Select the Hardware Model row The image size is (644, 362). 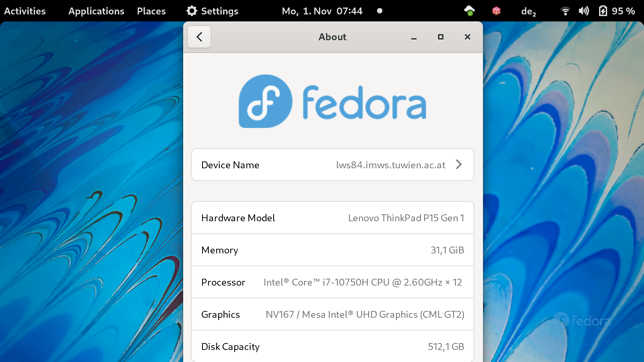pyautogui.click(x=332, y=218)
